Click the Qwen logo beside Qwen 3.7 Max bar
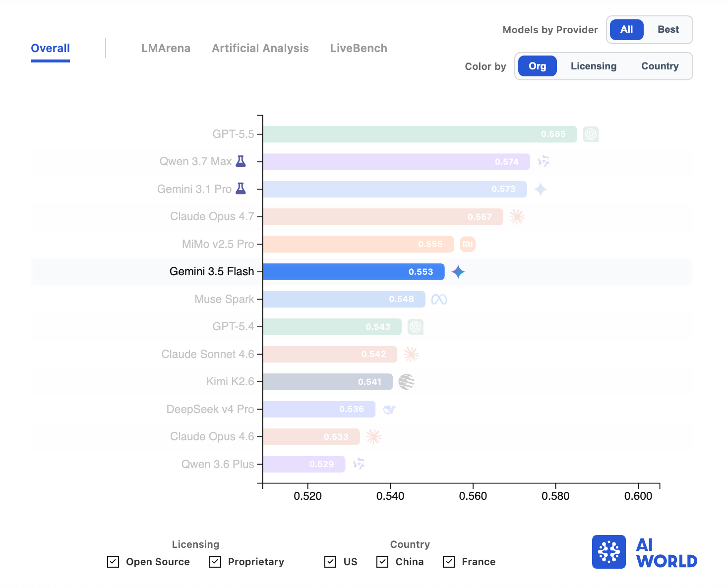The height and width of the screenshot is (588, 727). (x=544, y=162)
